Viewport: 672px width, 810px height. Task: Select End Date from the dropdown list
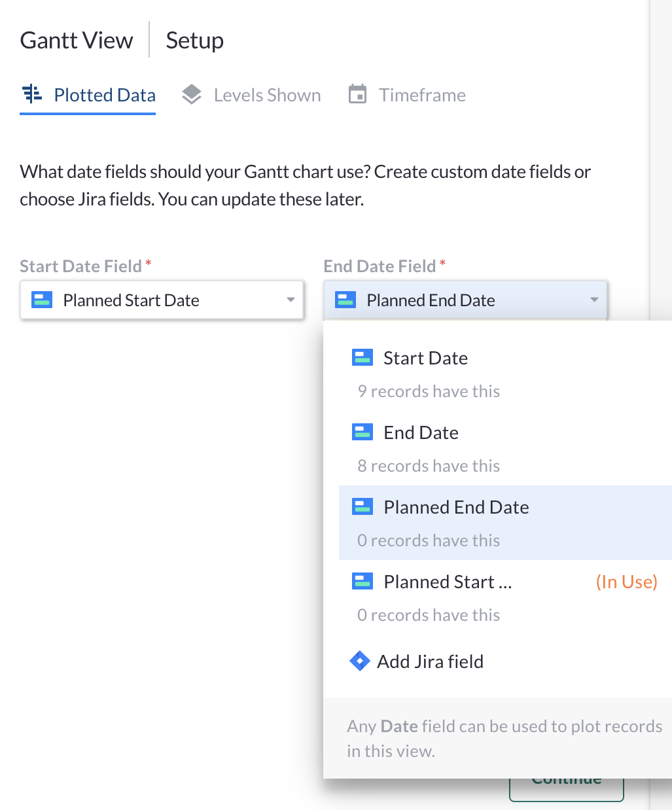505,448
